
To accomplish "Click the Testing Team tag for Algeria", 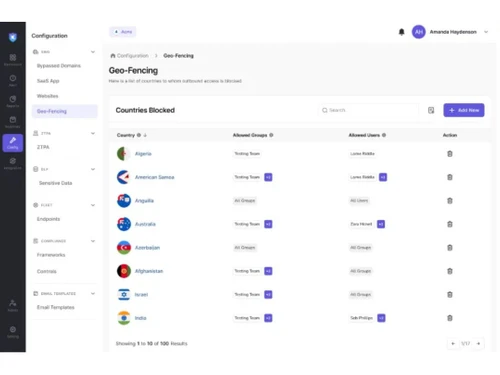I will tap(247, 154).
